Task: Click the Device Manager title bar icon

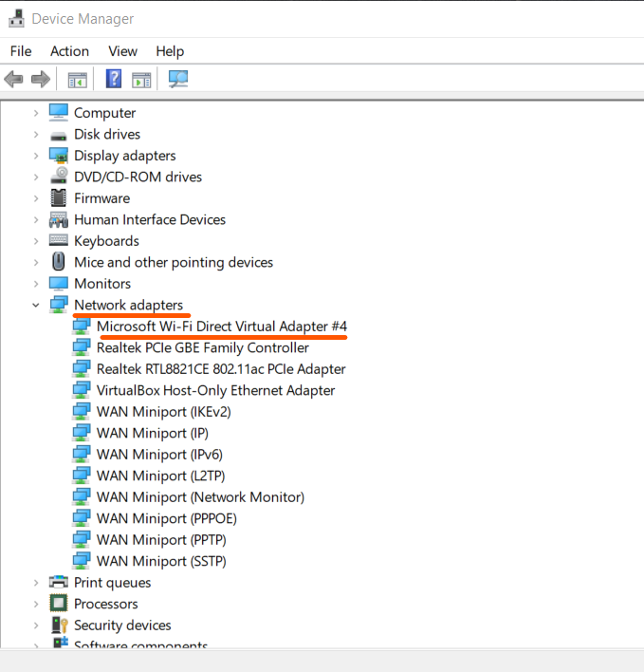Action: (16, 19)
